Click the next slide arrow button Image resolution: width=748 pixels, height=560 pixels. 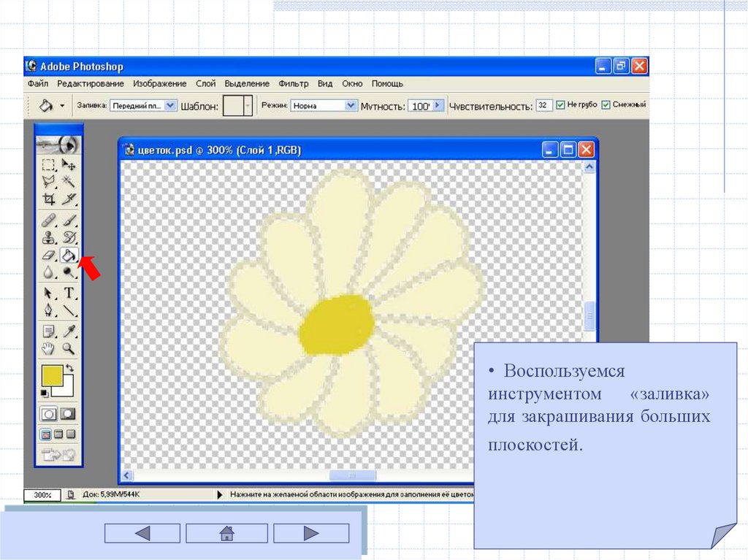311,534
